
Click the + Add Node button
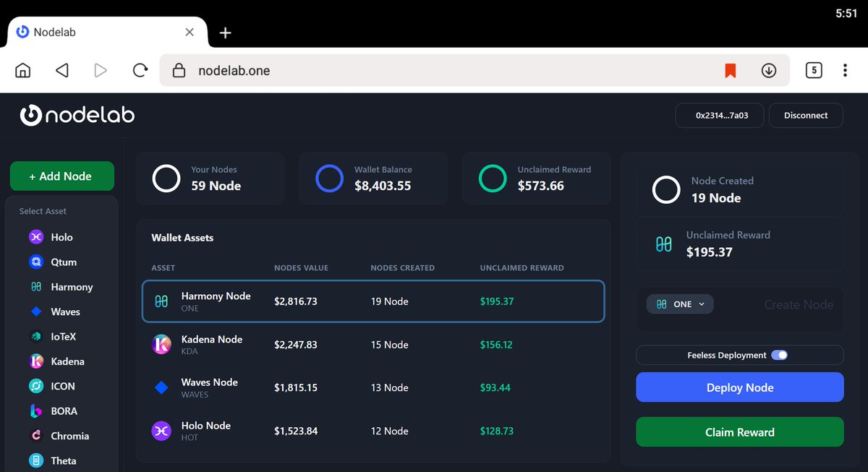coord(61,176)
